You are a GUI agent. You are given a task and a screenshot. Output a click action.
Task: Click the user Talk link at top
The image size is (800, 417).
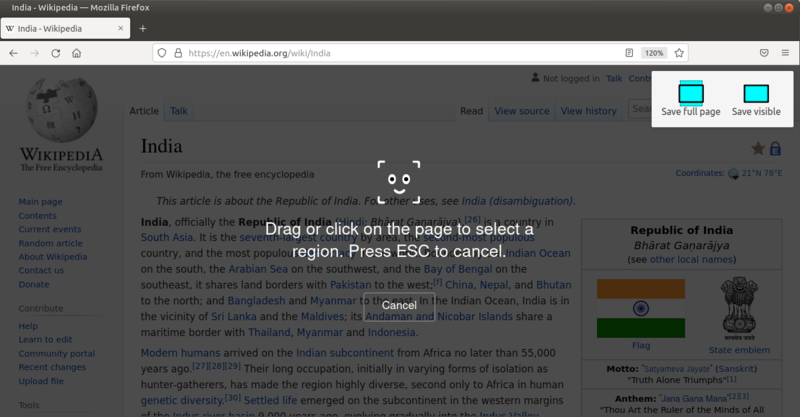pos(614,78)
